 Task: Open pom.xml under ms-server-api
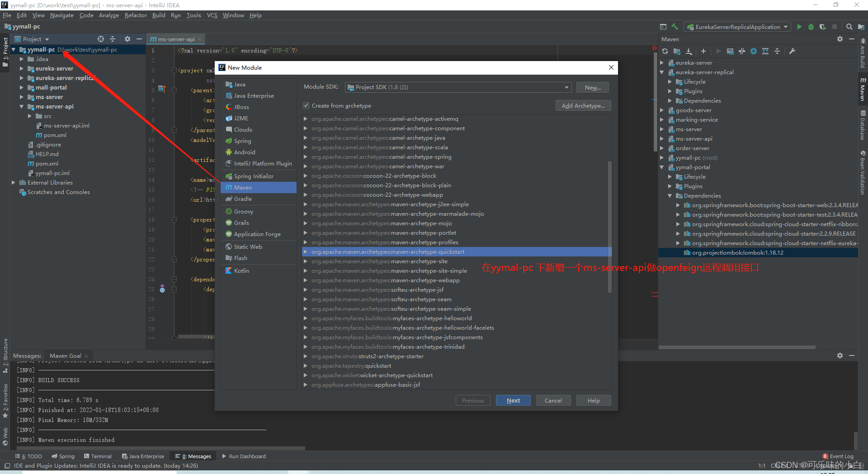click(55, 135)
